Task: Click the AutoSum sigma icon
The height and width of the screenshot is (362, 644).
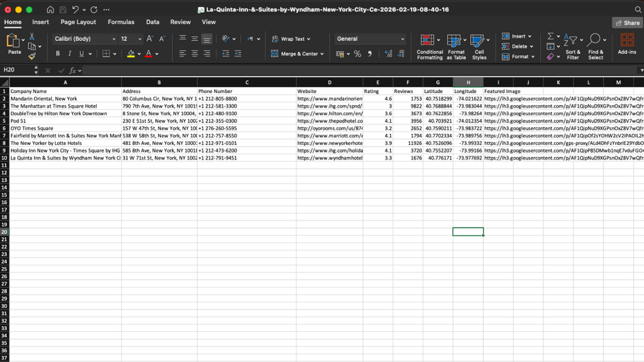Action: [550, 36]
